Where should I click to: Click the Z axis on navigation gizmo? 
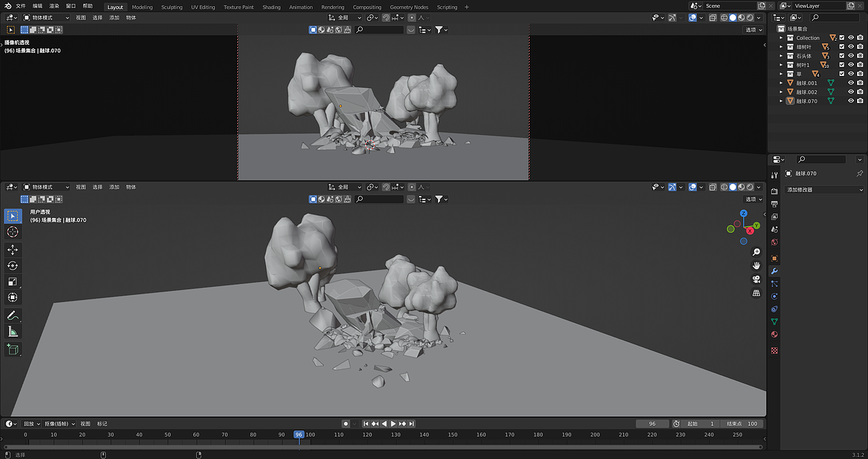[743, 213]
